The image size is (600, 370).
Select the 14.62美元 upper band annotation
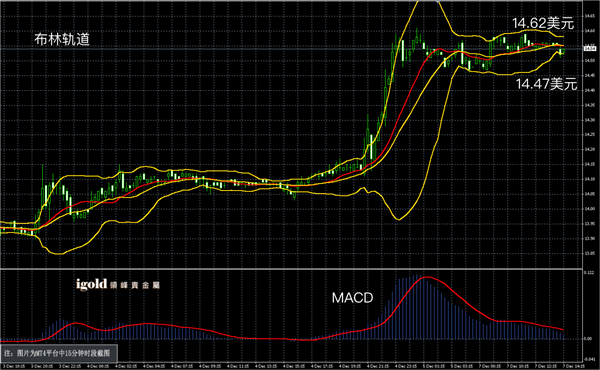pyautogui.click(x=543, y=23)
